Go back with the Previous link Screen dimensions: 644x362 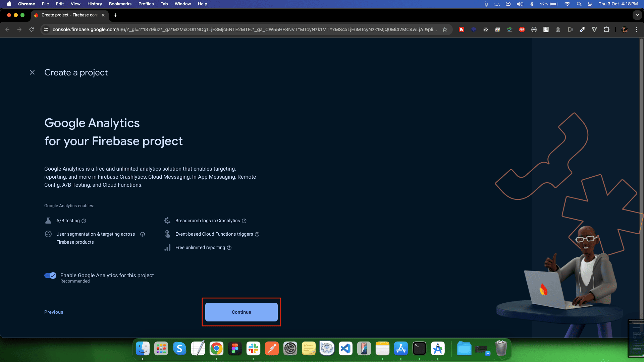(x=54, y=312)
